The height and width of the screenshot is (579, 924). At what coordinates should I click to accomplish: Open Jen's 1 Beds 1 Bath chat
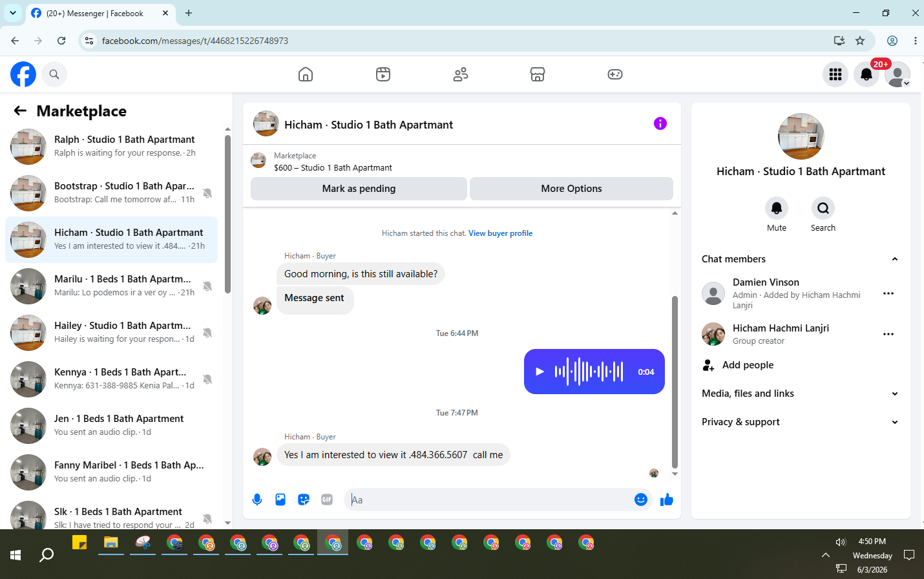111,426
